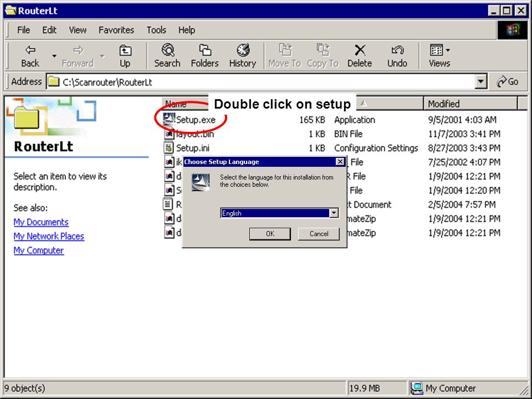Open the View menu
This screenshot has width=532, height=399.
click(78, 30)
